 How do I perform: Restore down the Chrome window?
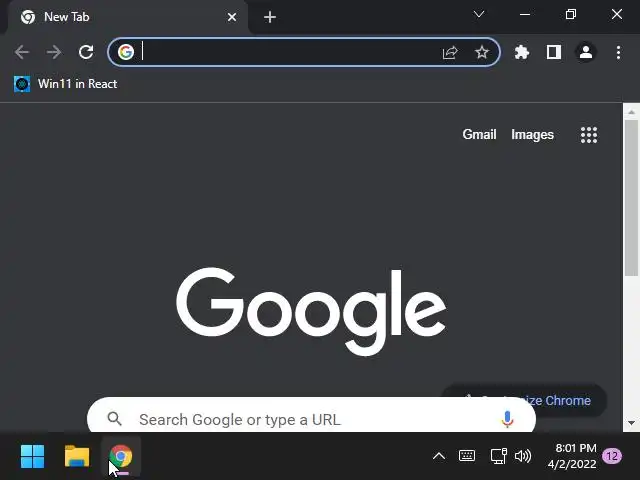coord(571,15)
